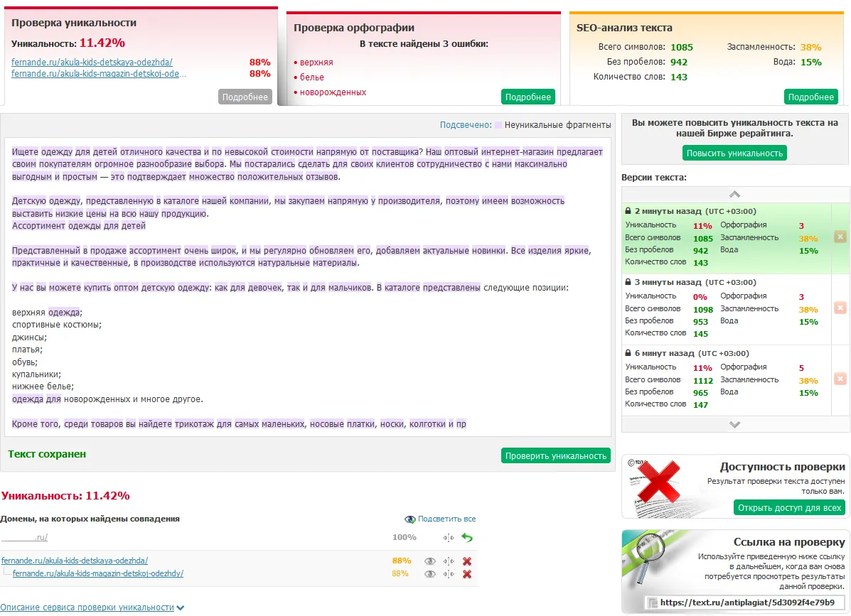Click the 'Версии текста:' heading
This screenshot has width=851, height=616.
pyautogui.click(x=654, y=178)
